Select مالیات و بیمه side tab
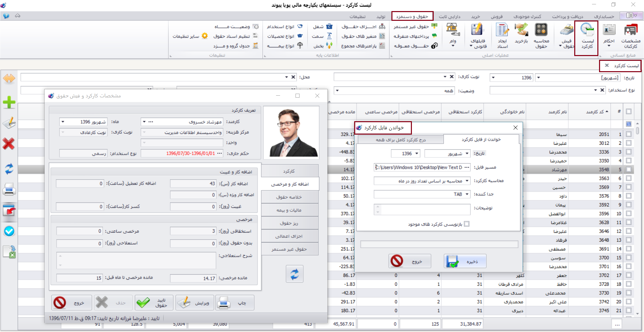Image resolution: width=644 pixels, height=332 pixels. tap(289, 210)
